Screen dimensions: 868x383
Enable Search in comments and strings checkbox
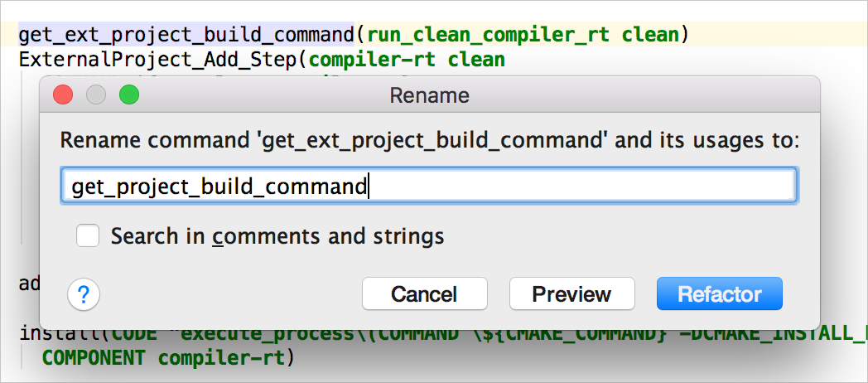pos(88,235)
